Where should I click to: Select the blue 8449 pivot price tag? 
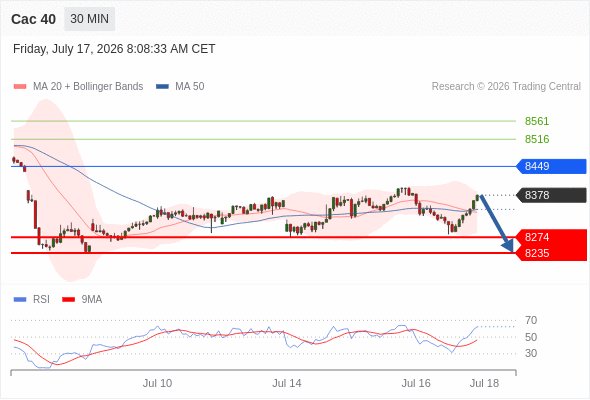(551, 166)
